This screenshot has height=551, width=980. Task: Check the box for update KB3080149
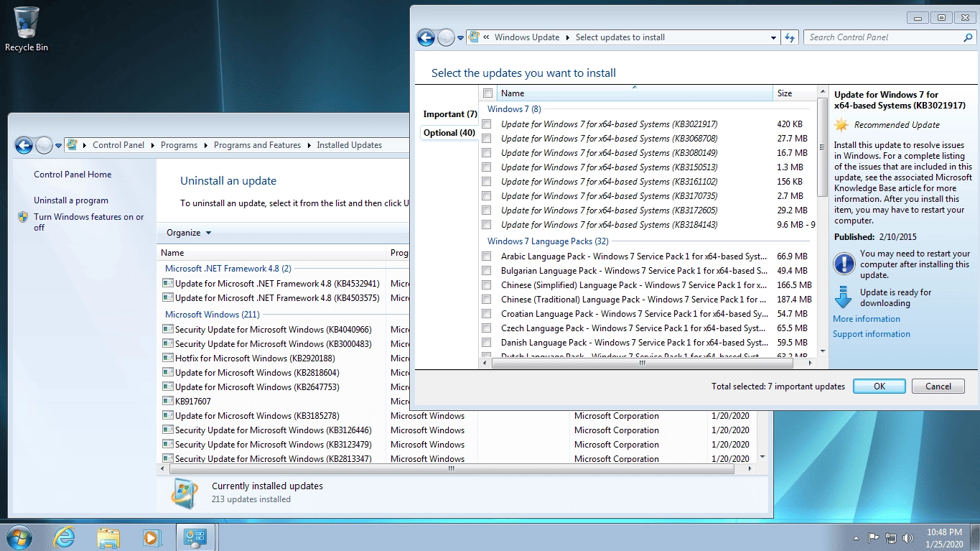point(487,153)
